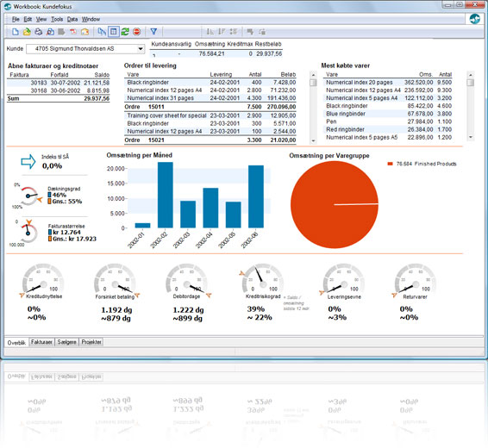Click the Omsætning value 76.584,21

(x=211, y=54)
